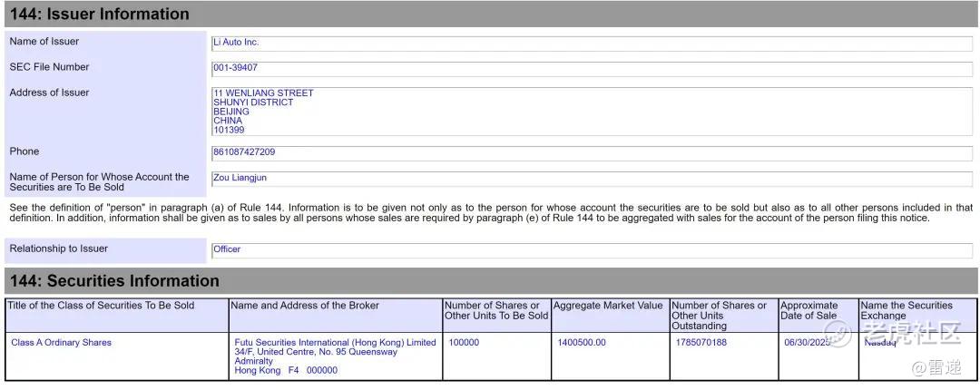Click the Address of Issuer text box
This screenshot has width=980, height=390.
(x=592, y=112)
